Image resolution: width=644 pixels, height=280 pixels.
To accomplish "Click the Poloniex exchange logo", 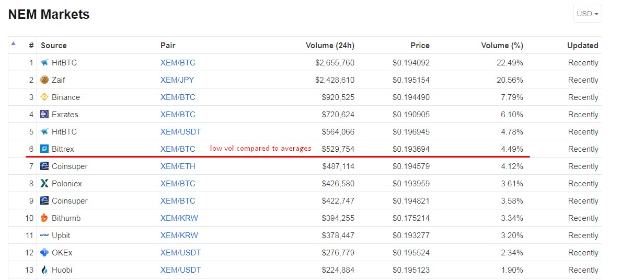I will 44,184.
